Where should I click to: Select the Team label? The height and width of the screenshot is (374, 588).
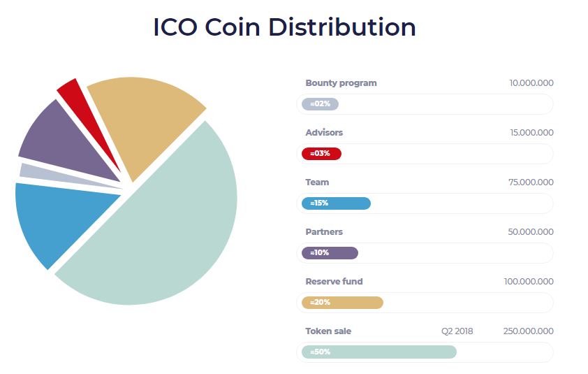pos(317,182)
